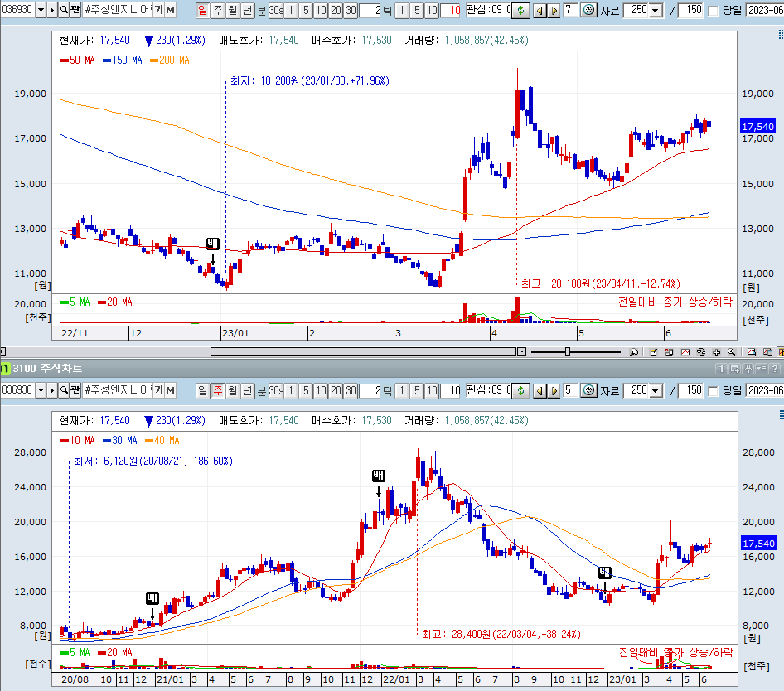Open 자료 count dropdown in bottom toolbar
784x691 pixels.
[x=655, y=390]
